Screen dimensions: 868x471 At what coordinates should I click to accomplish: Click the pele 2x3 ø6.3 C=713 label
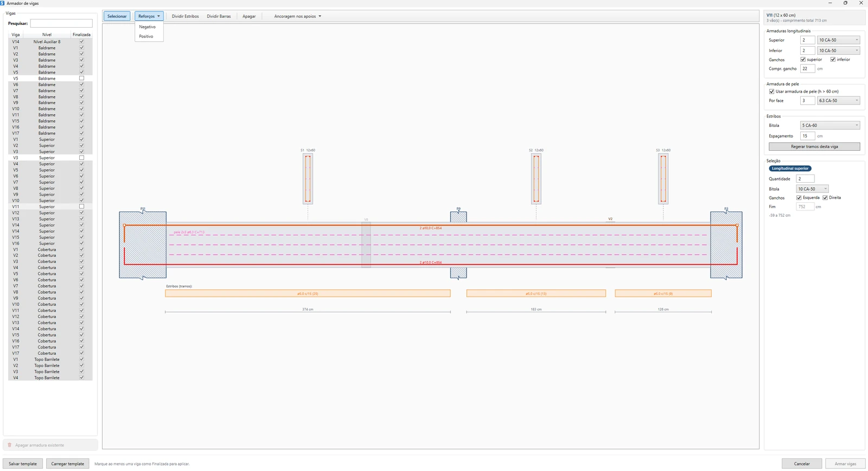[x=189, y=233]
